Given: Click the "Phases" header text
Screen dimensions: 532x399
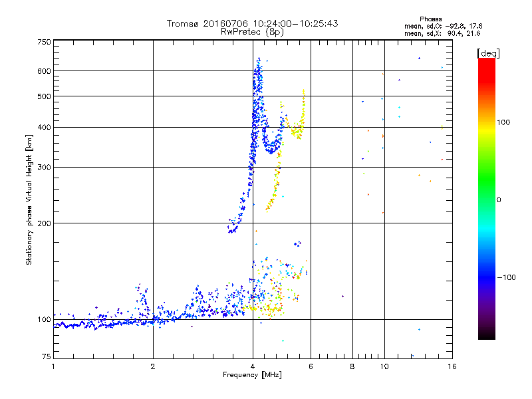Looking at the screenshot, I should (x=430, y=19).
